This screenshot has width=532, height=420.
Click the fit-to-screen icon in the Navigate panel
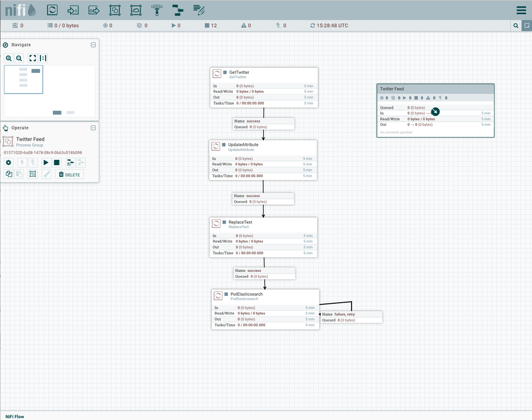(32, 58)
